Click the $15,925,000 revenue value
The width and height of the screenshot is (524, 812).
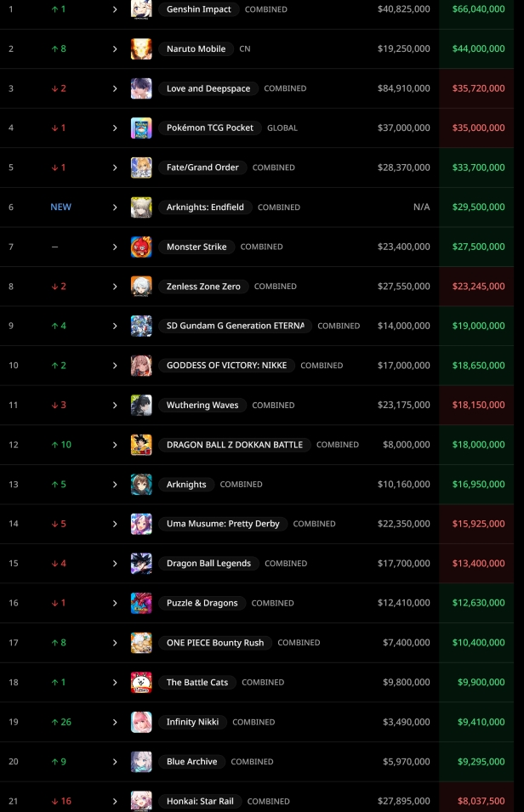(x=478, y=524)
